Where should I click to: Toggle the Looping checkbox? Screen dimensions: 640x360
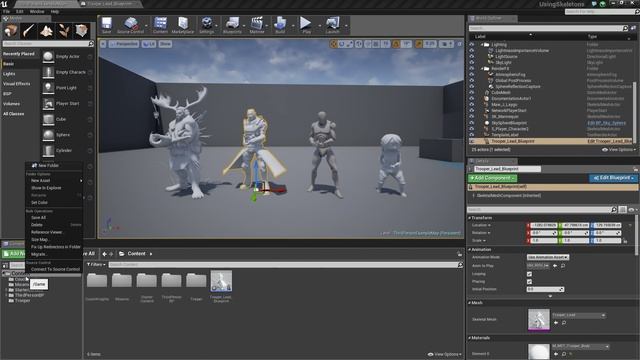click(x=529, y=274)
